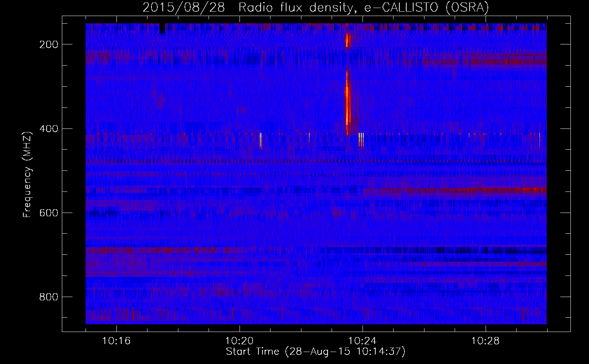The image size is (589, 364).
Task: Click the 800 frequency tick label
Action: tap(49, 297)
